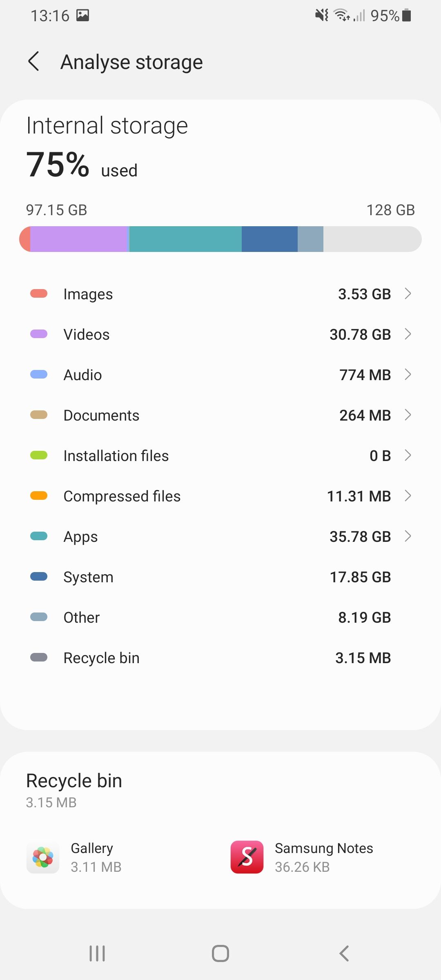Tap the Recycle bin section heading
Image resolution: width=441 pixels, height=980 pixels.
pos(74,781)
